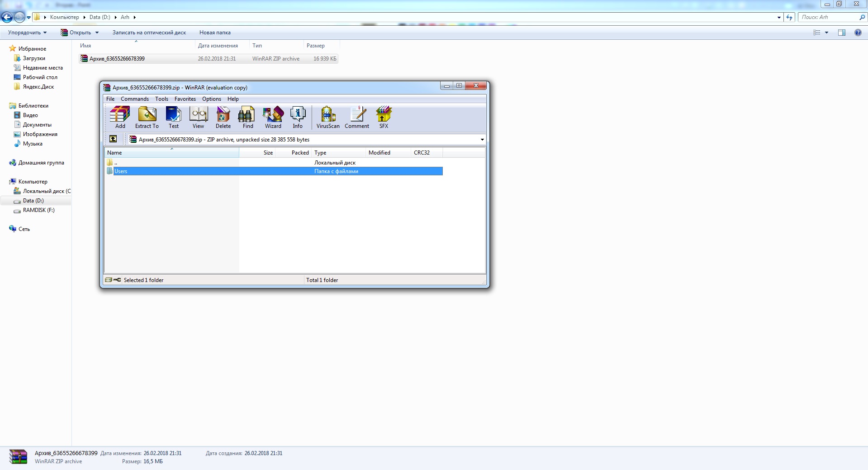
Task: Open WinRAR Commands menu
Action: point(135,99)
